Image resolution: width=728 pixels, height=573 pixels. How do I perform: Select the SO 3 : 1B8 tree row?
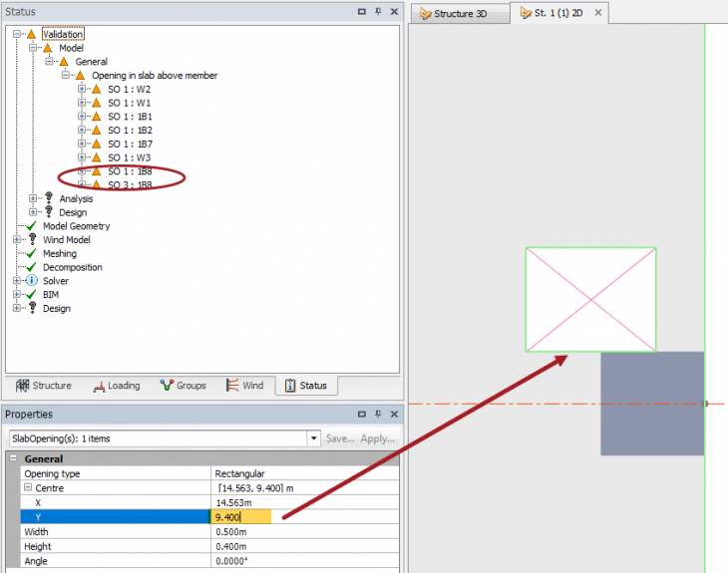pos(130,184)
